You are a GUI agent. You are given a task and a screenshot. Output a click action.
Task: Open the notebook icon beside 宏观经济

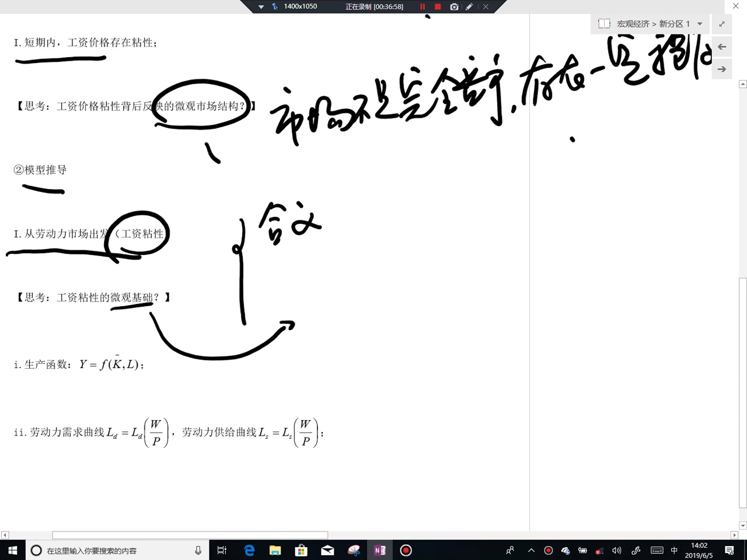[604, 23]
